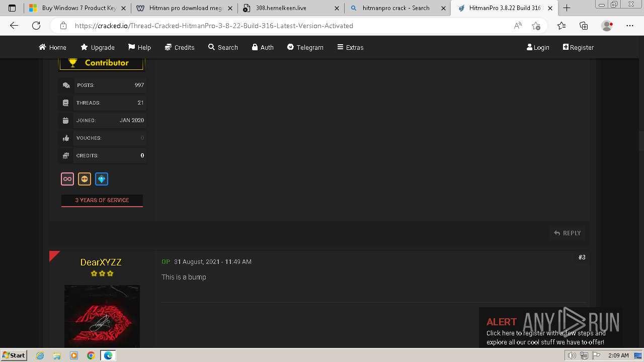Click the vouches thumbs-up icon

pos(66,138)
